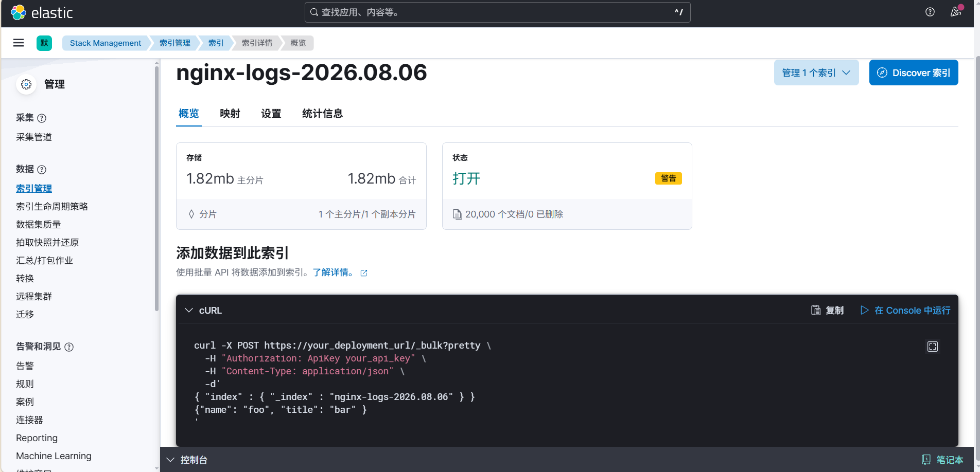
Task: Open the help menu icon
Action: pos(930,12)
